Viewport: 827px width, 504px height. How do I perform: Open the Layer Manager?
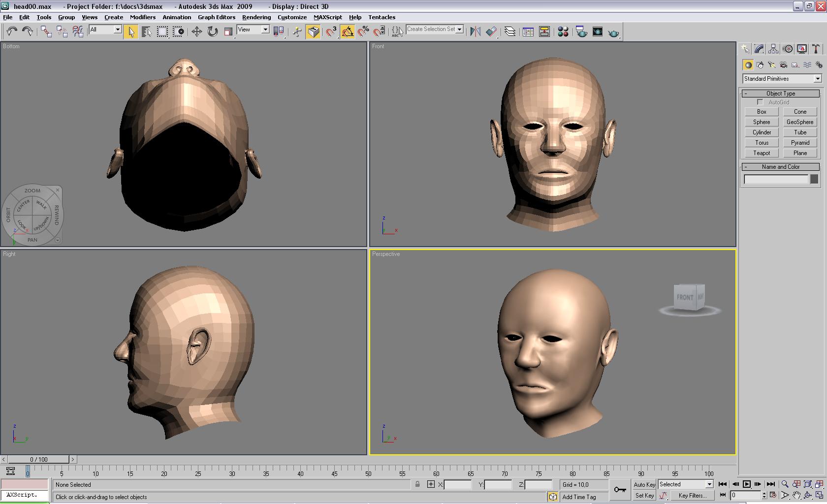(x=510, y=32)
